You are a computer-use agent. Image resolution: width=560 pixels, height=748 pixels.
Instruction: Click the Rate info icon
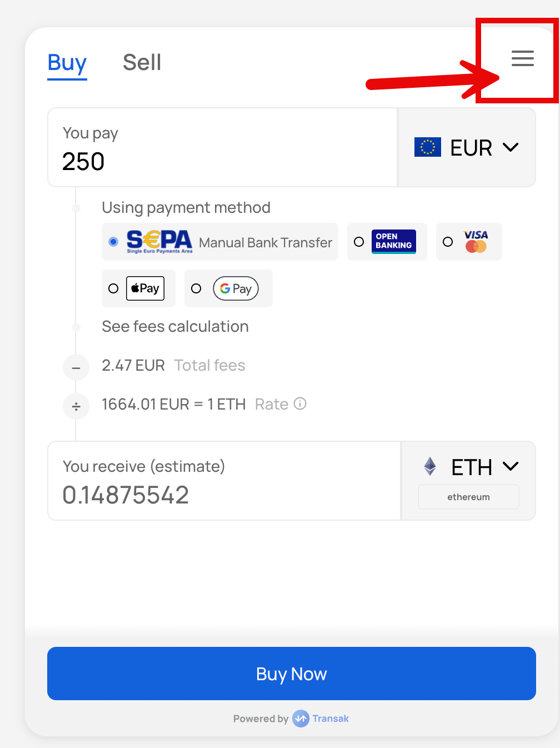pyautogui.click(x=300, y=403)
